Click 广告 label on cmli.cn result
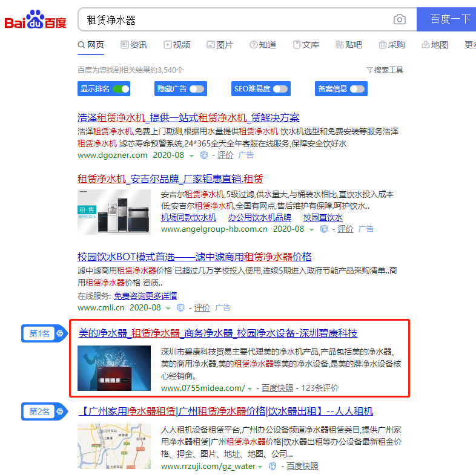Viewport: 476px width, 475px height. (x=223, y=308)
